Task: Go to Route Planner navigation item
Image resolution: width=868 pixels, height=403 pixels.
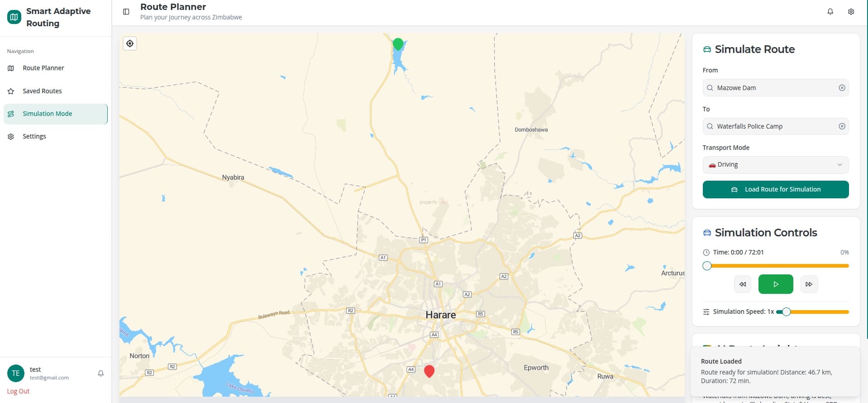Action: coord(43,68)
